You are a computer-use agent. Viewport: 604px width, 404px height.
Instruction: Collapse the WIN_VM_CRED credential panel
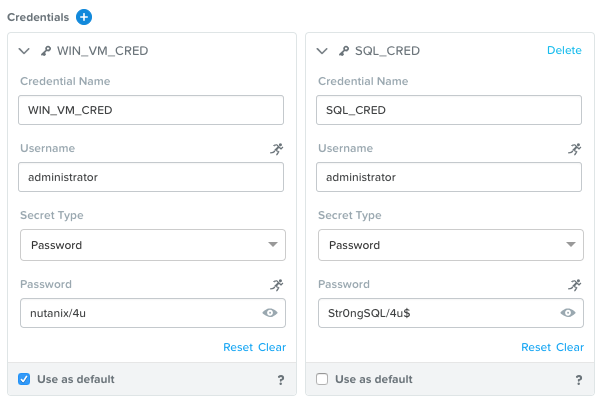[x=24, y=51]
